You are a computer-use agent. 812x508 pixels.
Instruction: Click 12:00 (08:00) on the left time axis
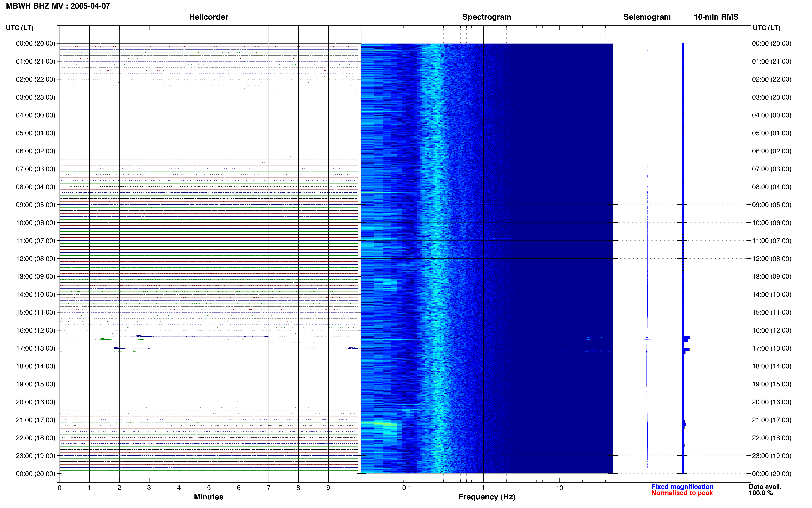point(36,259)
